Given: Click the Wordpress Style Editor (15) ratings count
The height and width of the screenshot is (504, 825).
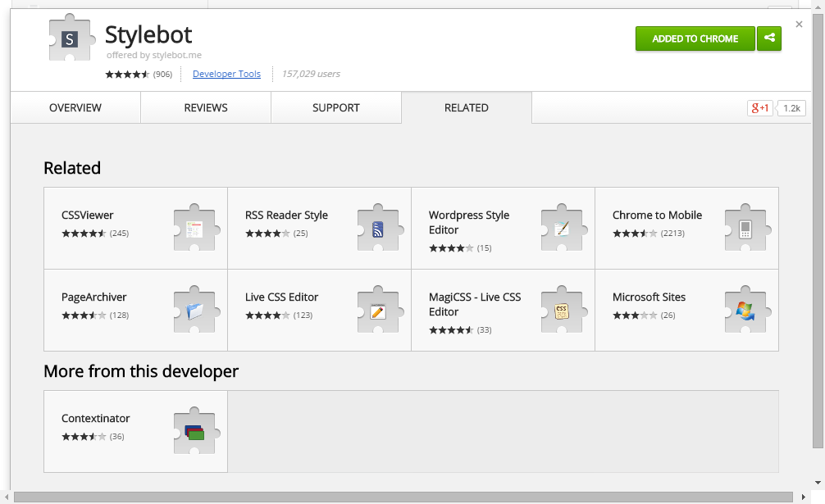Looking at the screenshot, I should 484,248.
